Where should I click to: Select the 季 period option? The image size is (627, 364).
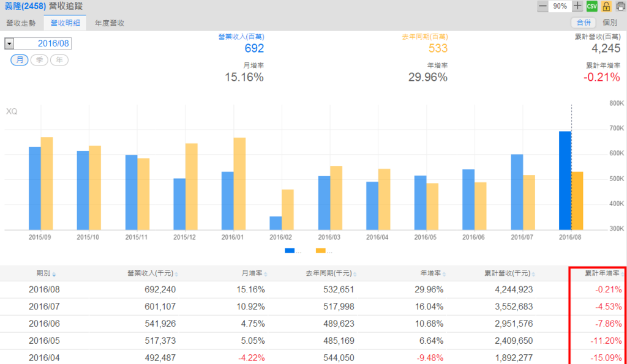click(x=39, y=60)
